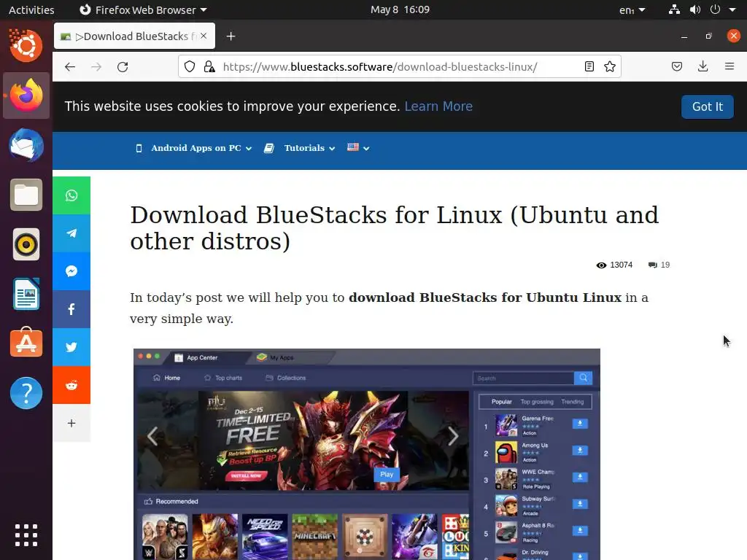Bookmark this page with the star
This screenshot has width=747, height=560.
[x=610, y=66]
